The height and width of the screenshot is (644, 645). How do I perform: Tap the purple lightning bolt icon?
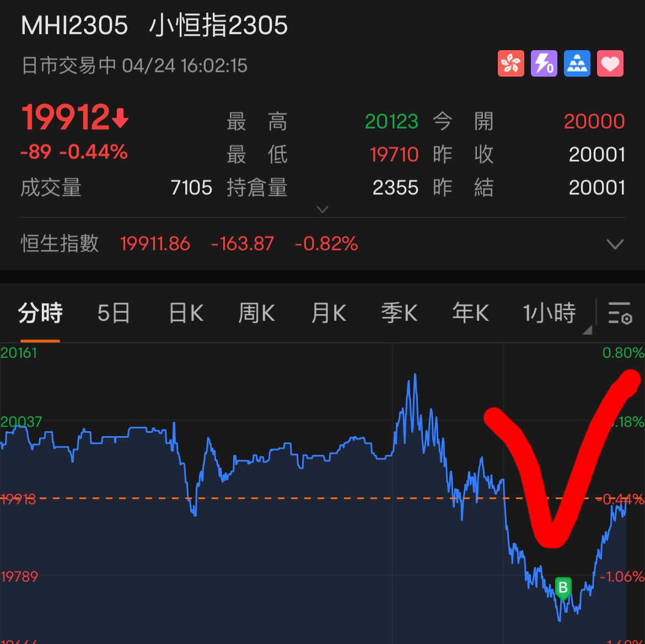point(544,63)
